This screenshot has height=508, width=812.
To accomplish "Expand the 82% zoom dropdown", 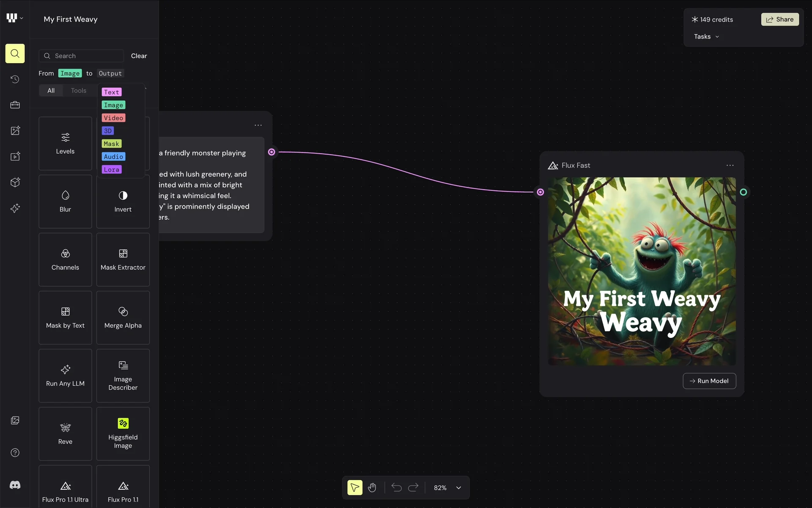I will (458, 488).
